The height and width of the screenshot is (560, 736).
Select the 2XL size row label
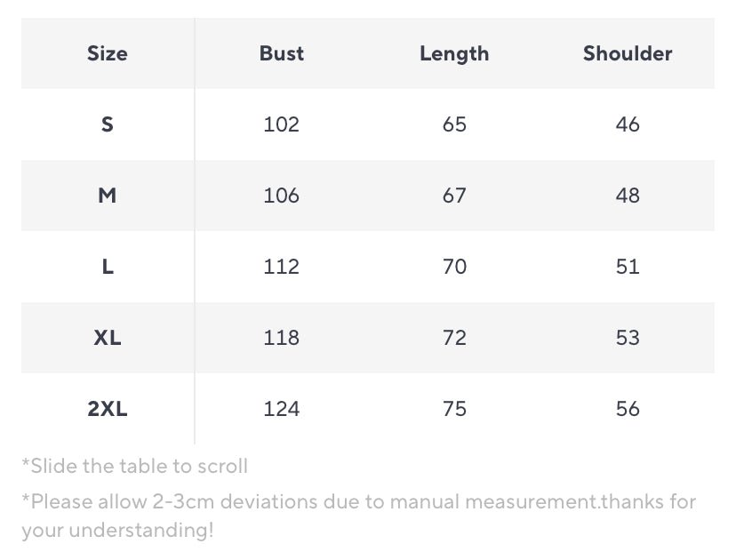pos(107,409)
